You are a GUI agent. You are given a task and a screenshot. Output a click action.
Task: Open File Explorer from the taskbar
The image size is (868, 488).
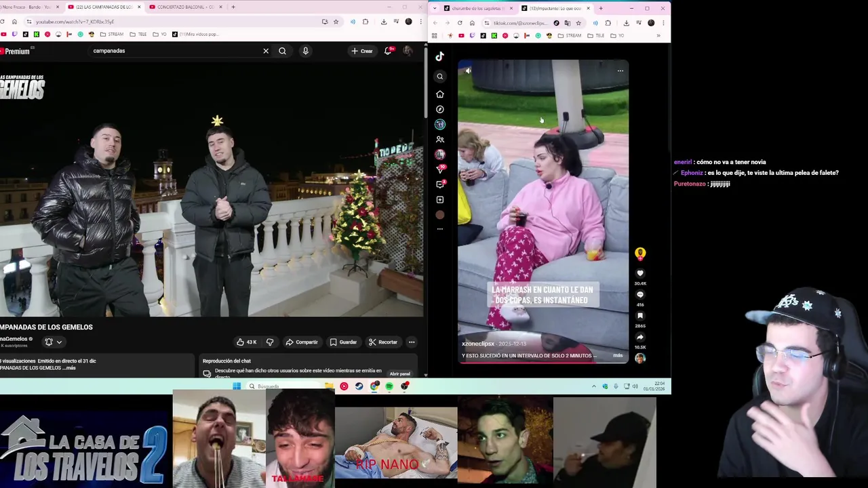click(x=329, y=386)
